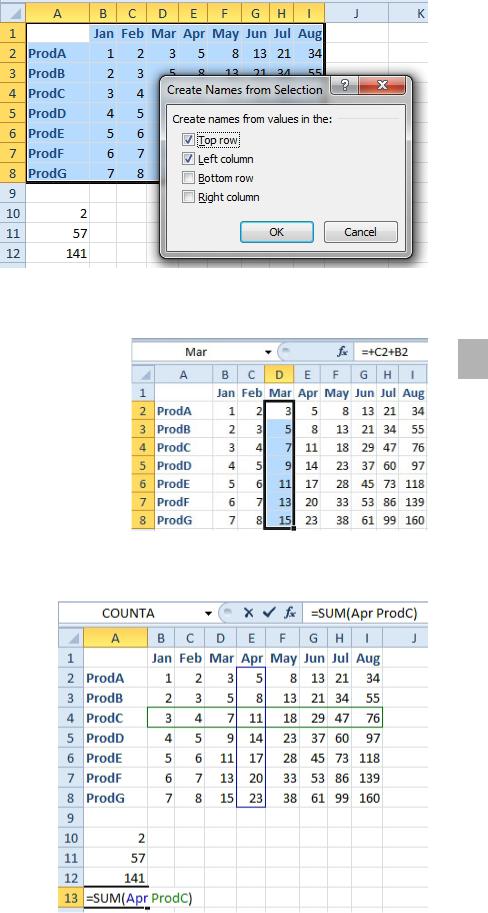488x913 pixels.
Task: Click the Apr header cell in the COUNTA sheet
Action: (252, 659)
